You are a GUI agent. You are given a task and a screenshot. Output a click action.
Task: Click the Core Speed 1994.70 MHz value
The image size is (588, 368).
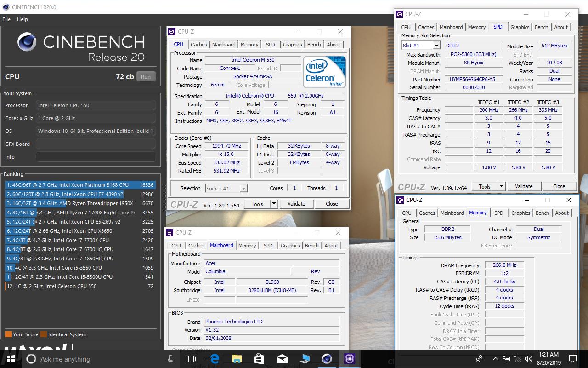tap(226, 146)
